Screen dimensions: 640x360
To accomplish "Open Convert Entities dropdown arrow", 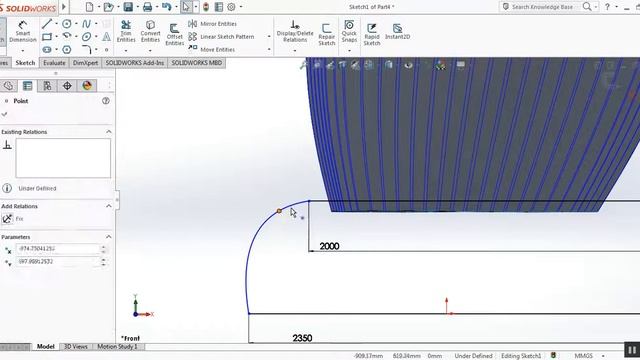I will [x=150, y=50].
